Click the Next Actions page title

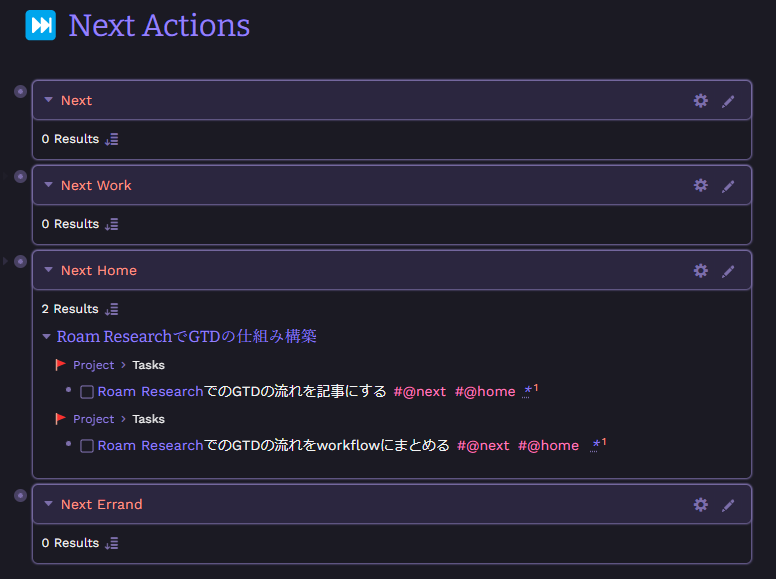tap(159, 25)
